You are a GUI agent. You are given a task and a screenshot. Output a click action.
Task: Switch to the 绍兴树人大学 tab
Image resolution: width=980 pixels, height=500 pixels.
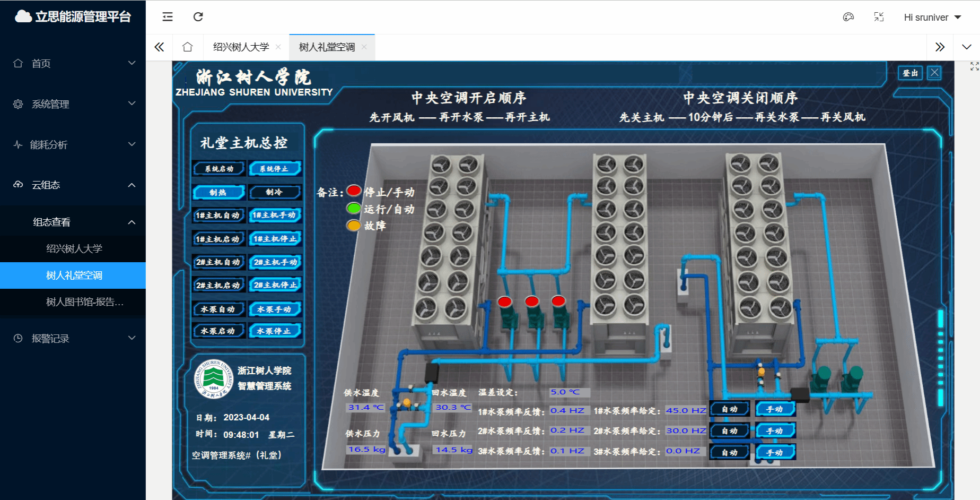click(x=241, y=47)
